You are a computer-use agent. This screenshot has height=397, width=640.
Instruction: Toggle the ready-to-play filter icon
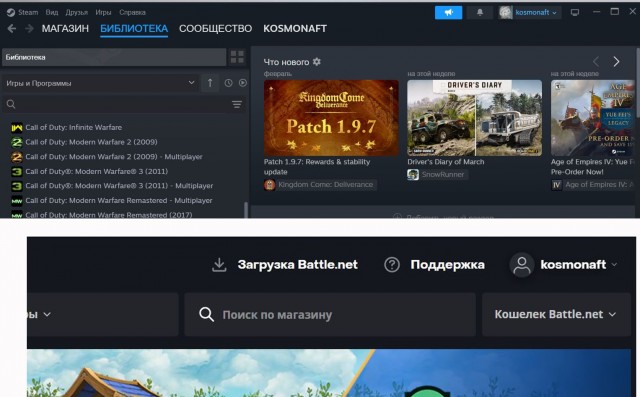click(243, 83)
